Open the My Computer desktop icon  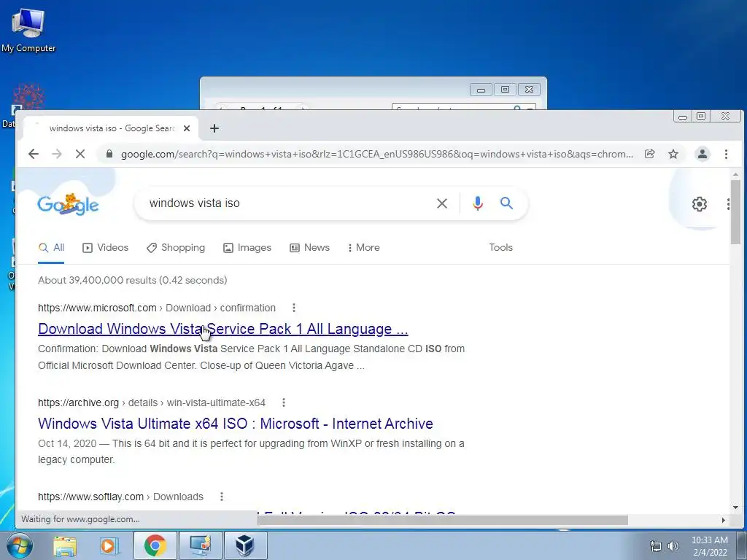coord(28,30)
